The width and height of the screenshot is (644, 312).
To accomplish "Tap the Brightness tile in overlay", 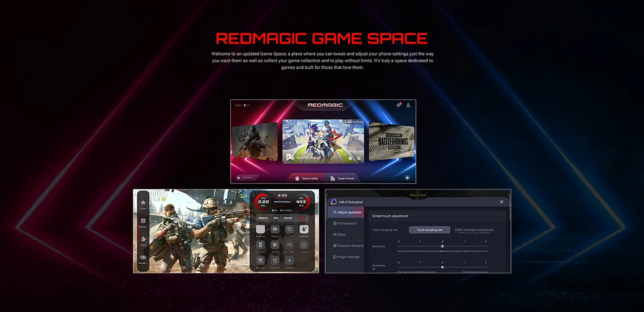I will pyautogui.click(x=260, y=229).
